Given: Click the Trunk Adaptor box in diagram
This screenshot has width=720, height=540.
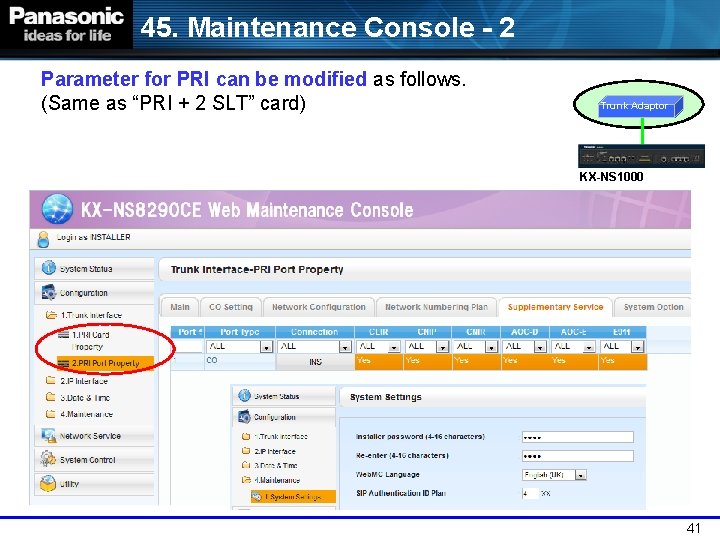Looking at the screenshot, I should point(641,107).
